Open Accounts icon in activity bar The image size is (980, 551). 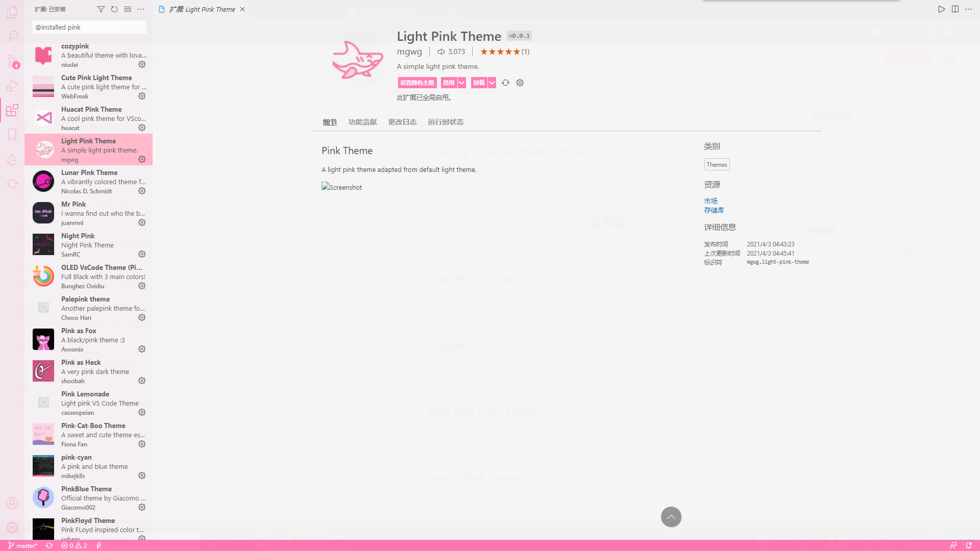tap(12, 503)
